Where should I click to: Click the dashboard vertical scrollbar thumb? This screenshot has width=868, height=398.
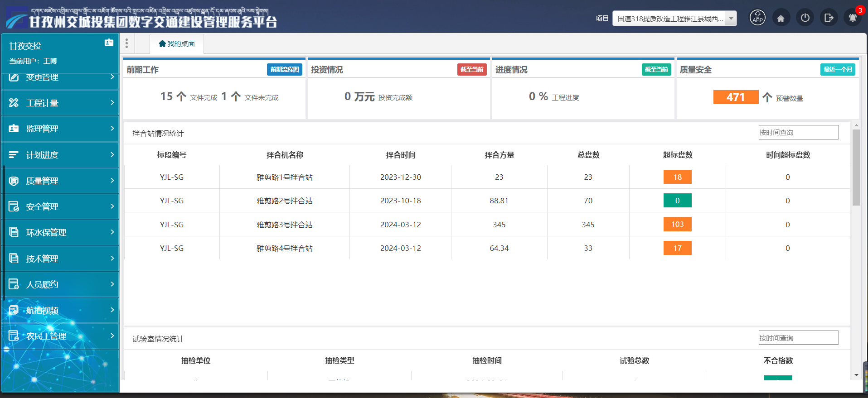856,168
